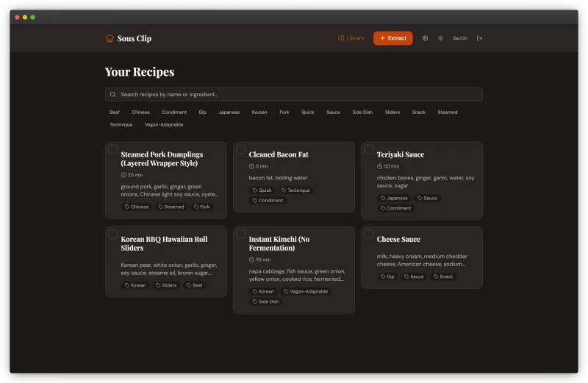588x383 pixels.
Task: Open the Steamed Pork Dumplings recipe title
Action: coord(162,159)
